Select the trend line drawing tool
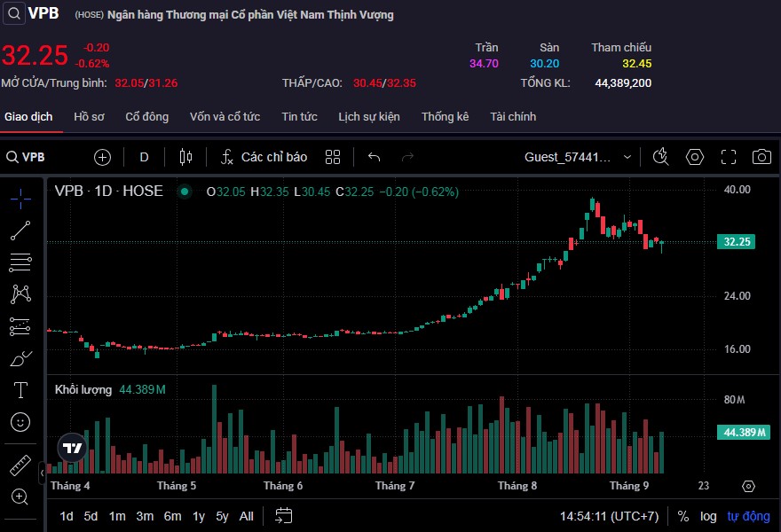This screenshot has width=781, height=532. 20,231
